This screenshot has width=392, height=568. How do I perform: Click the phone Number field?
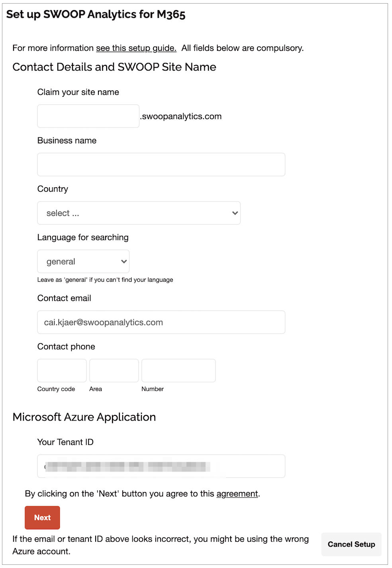pos(178,370)
